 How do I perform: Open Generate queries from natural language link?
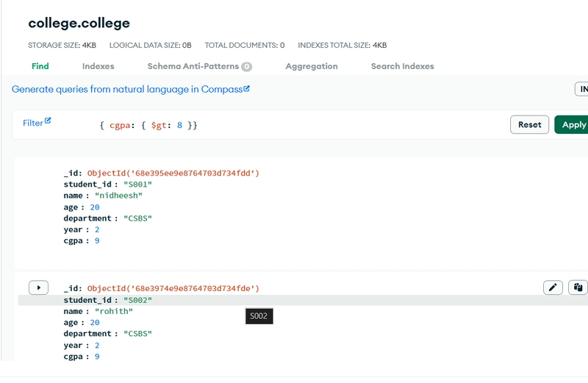click(x=126, y=89)
